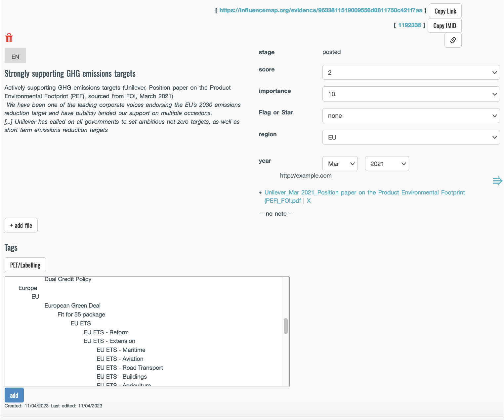Viewport: 504px width, 420px height.
Task: Select EU ETS - Buildings tag
Action: coord(122,377)
